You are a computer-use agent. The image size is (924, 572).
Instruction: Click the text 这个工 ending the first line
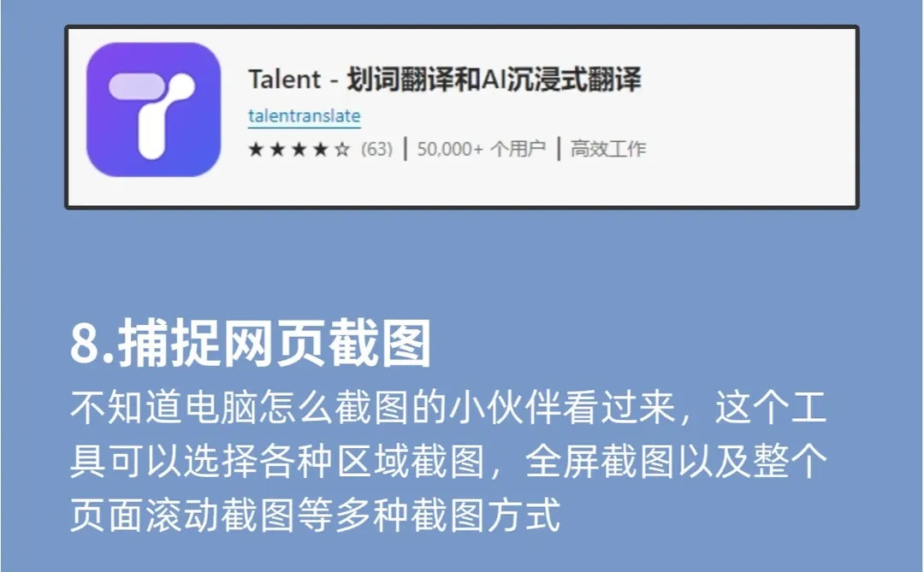click(x=770, y=407)
